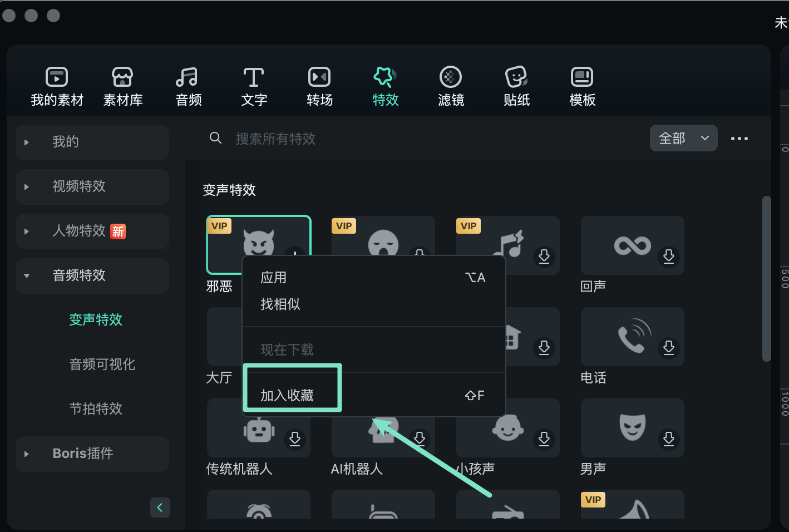Click the search magnifier icon
The width and height of the screenshot is (789, 532).
tap(216, 138)
